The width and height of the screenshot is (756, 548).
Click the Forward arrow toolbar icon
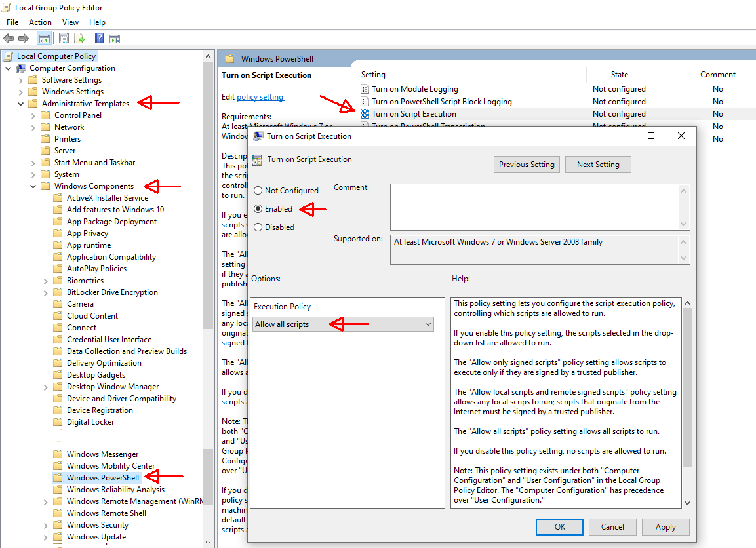coord(23,39)
